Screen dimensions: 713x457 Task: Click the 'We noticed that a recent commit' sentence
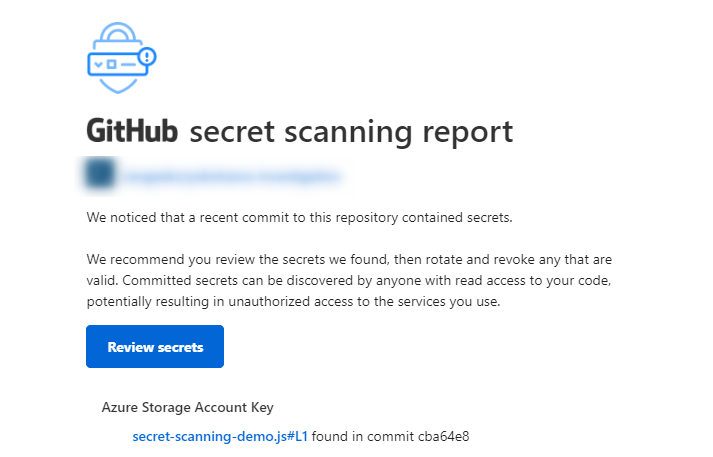(x=299, y=218)
